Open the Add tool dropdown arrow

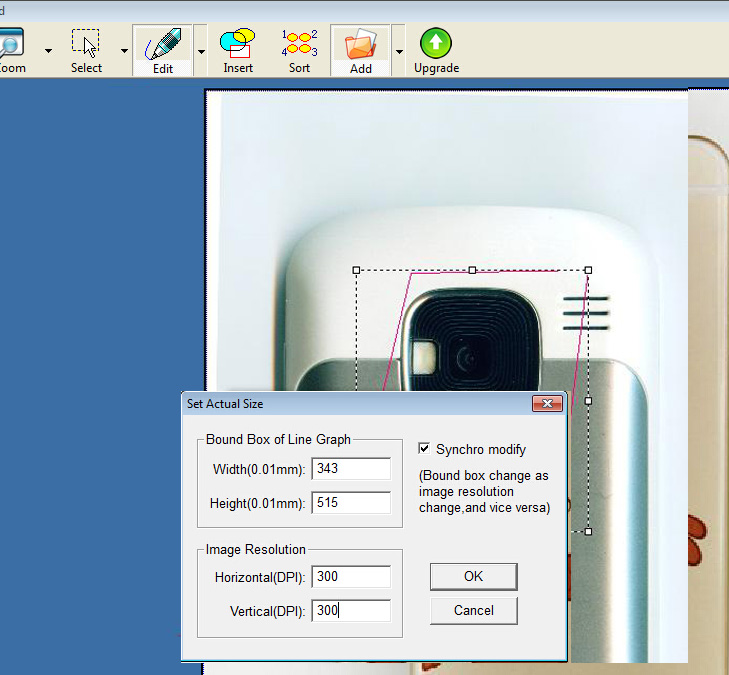click(x=399, y=51)
